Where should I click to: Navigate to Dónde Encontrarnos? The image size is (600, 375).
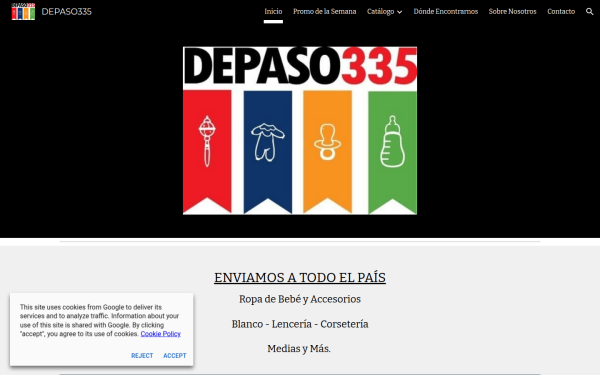445,11
